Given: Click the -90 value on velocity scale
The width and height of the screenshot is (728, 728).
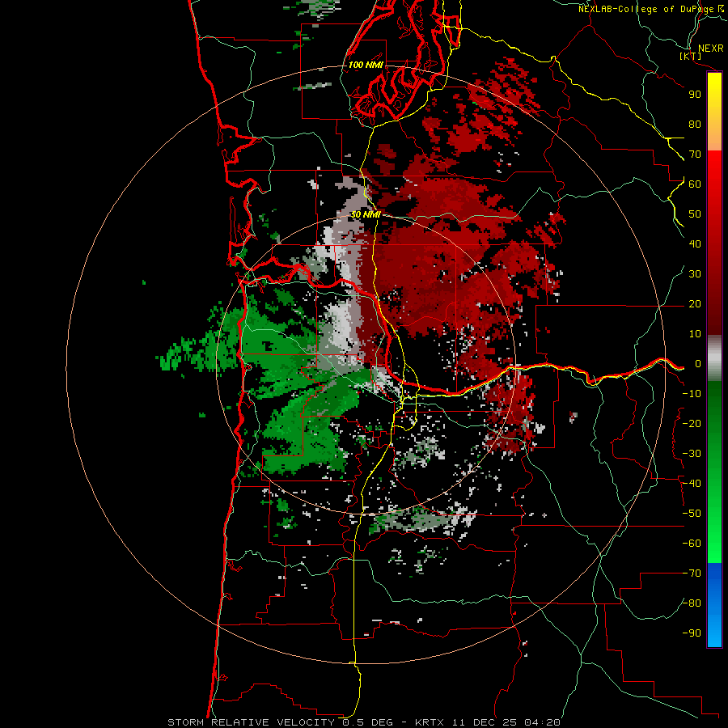Looking at the screenshot, I should [692, 633].
